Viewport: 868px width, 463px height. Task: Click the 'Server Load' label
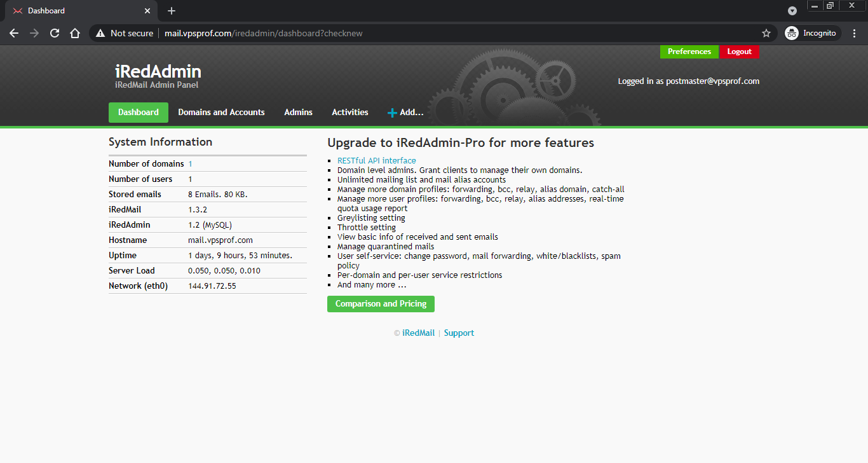[x=132, y=270]
